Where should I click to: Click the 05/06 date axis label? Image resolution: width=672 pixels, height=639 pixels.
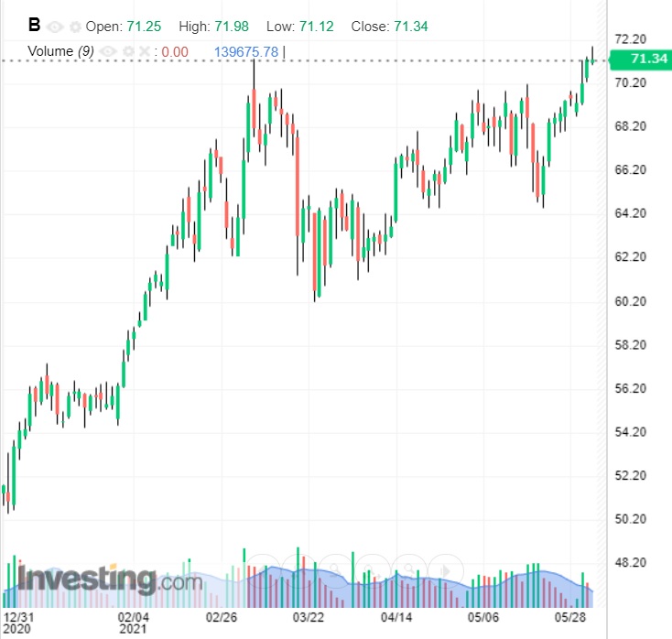pos(483,618)
